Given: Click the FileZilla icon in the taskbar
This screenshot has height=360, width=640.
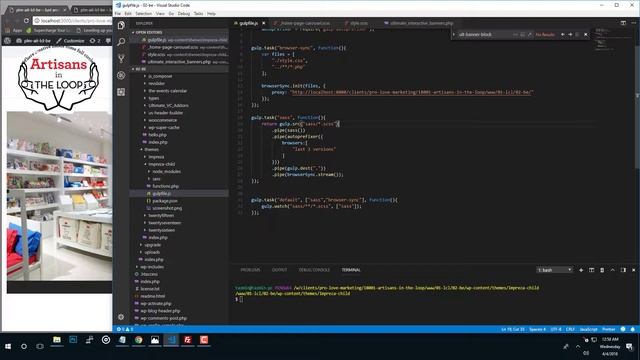Looking at the screenshot, I should pos(187,340).
